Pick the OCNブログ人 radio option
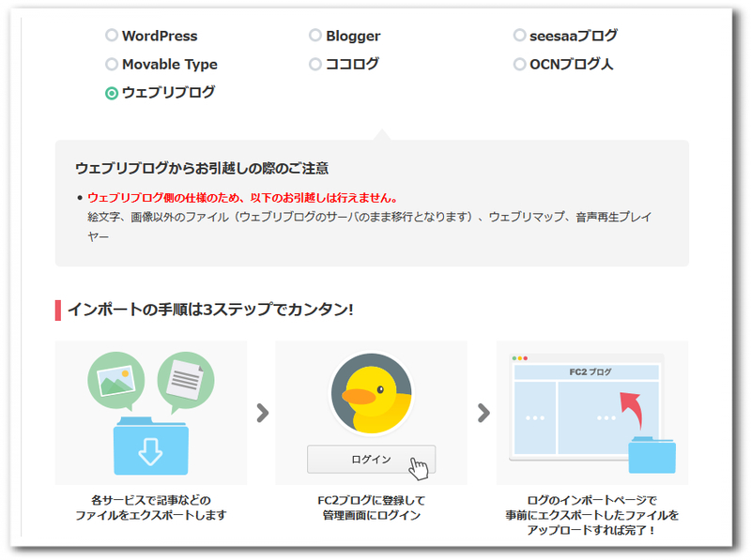Screen dimensions: 751x560 [x=520, y=64]
